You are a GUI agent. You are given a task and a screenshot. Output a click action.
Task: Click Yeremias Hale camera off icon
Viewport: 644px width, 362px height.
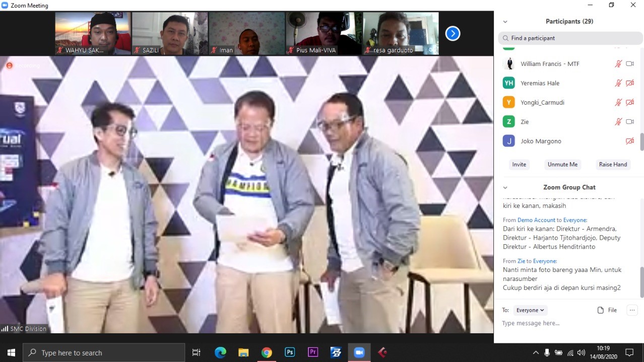pos(630,83)
